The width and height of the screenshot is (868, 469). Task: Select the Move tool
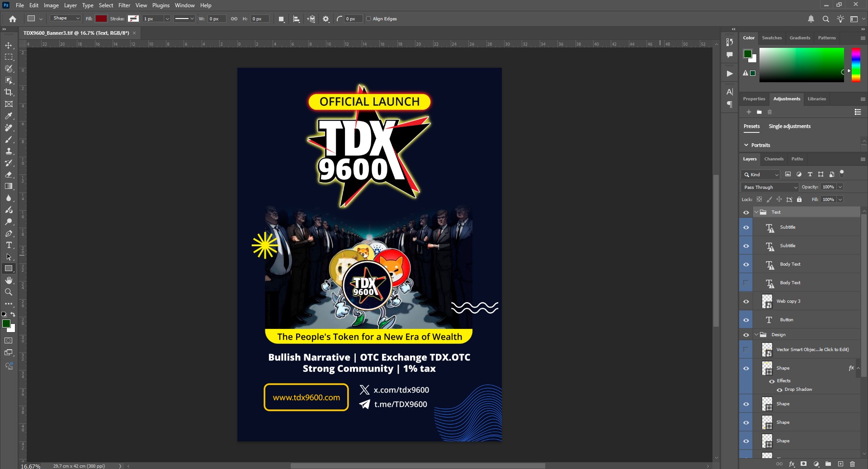pyautogui.click(x=9, y=46)
